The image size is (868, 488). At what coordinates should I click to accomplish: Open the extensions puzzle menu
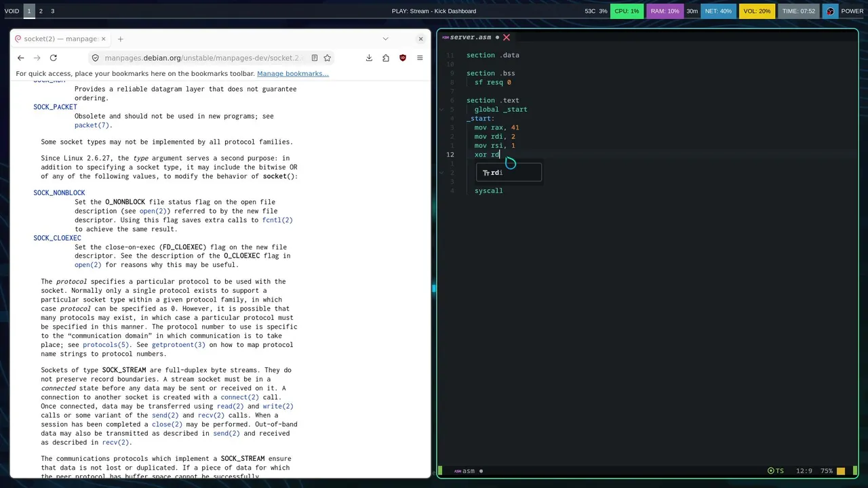pos(386,58)
